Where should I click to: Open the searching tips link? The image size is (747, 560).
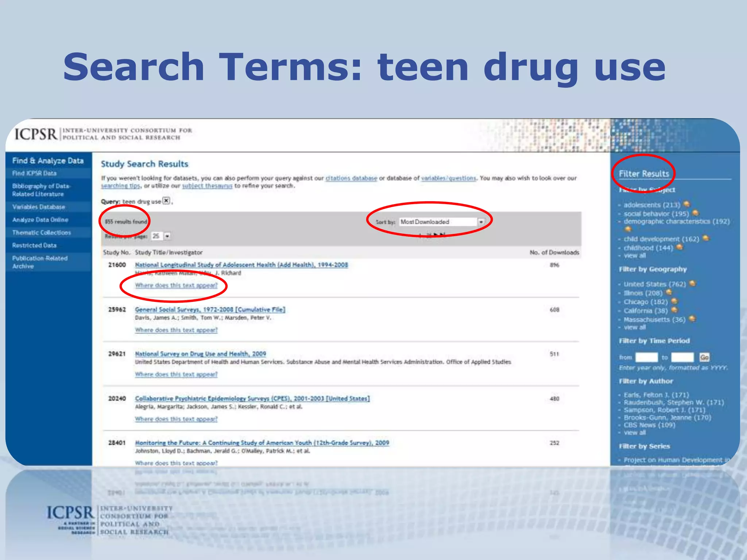[120, 186]
